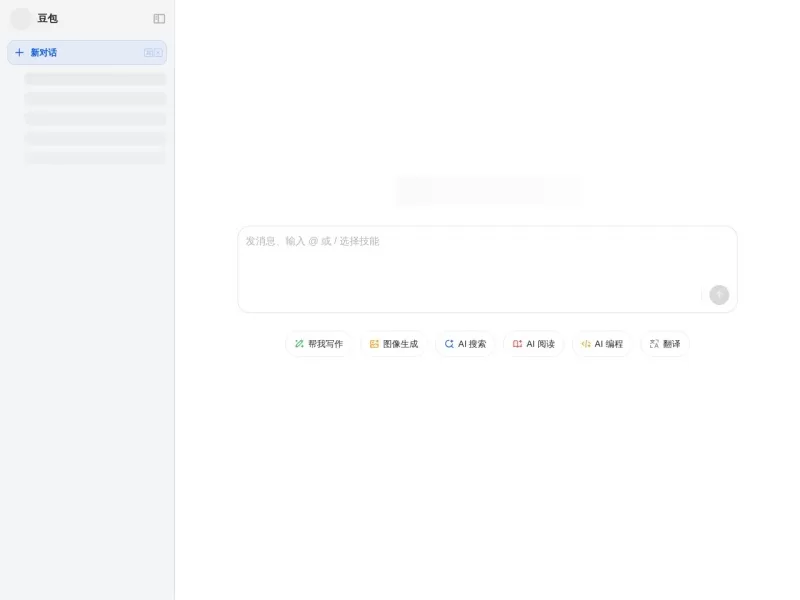Click the plus sign on 新对话
The height and width of the screenshot is (600, 800).
pos(19,52)
